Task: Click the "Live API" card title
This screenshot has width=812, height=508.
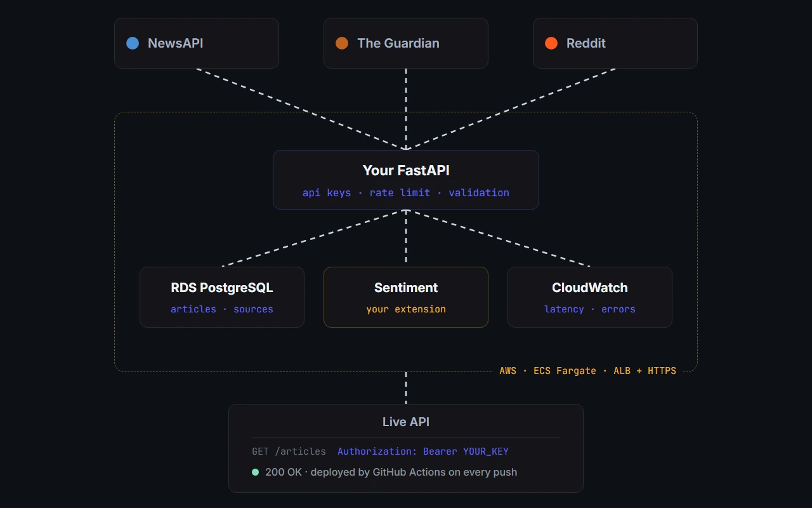Action: point(406,422)
